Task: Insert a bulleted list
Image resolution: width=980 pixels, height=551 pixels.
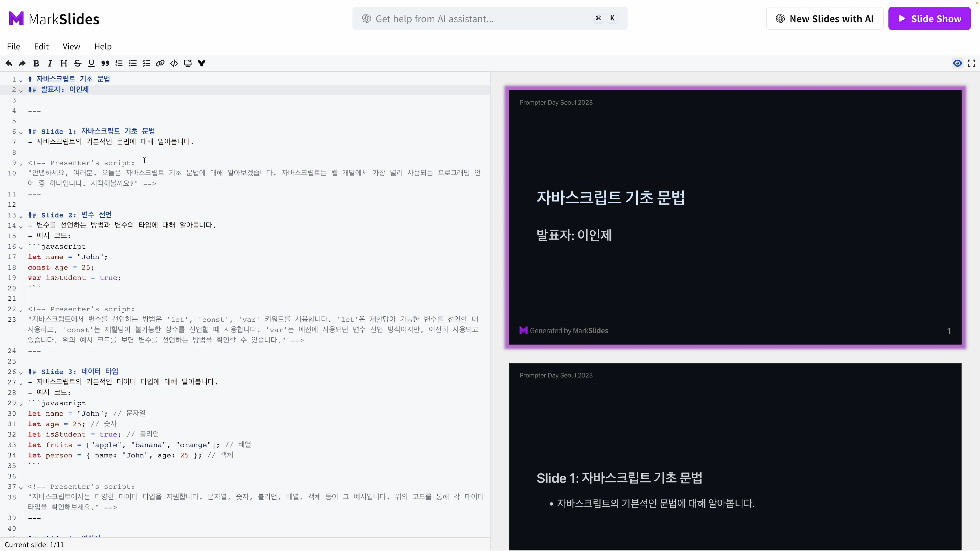Action: pos(133,63)
